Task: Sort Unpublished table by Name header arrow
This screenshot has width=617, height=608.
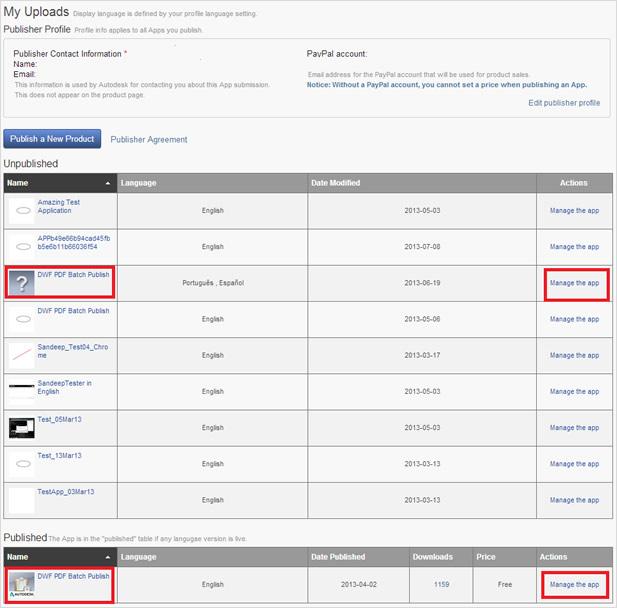Action: 108,183
